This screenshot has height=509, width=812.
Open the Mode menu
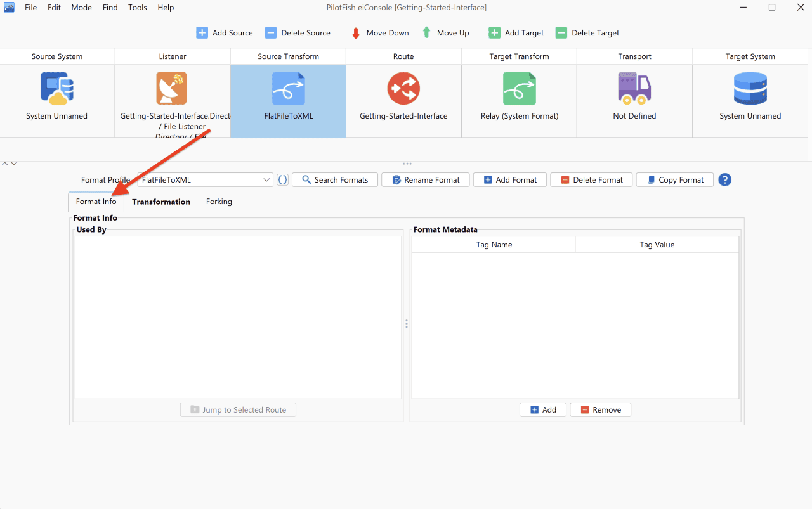tap(81, 8)
